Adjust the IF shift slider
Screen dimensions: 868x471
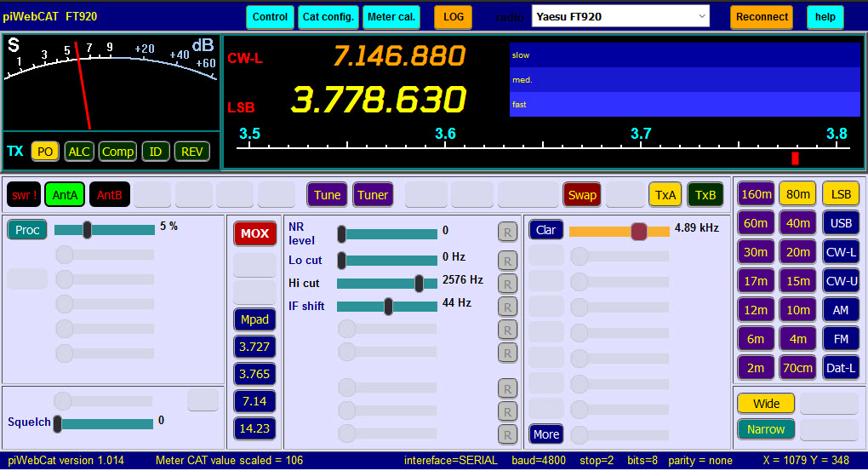point(387,306)
